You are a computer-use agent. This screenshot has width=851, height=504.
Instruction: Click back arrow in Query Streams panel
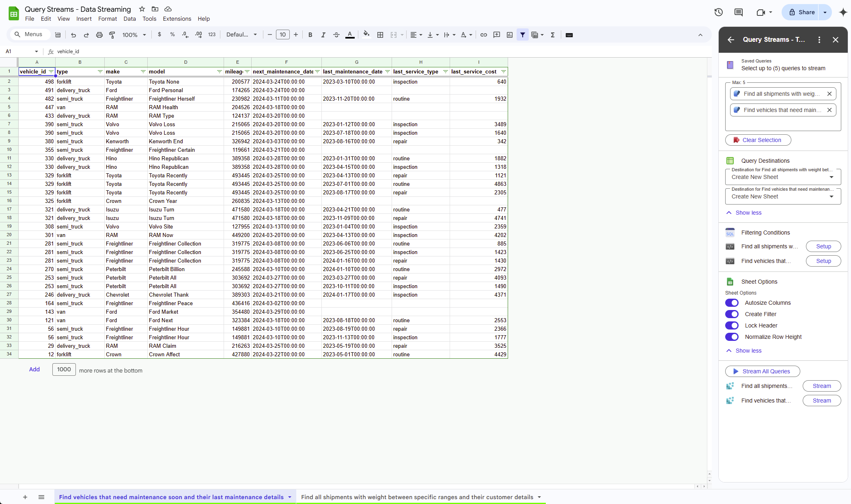point(731,39)
